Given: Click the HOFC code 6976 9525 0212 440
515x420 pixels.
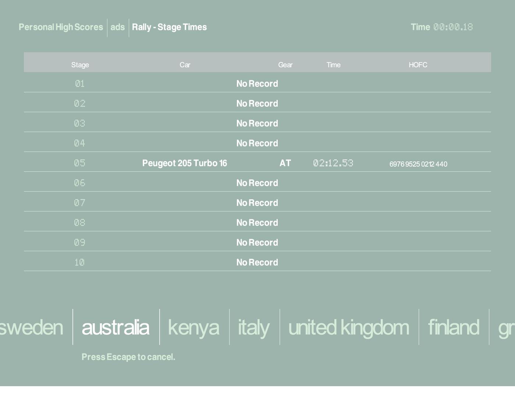Looking at the screenshot, I should pyautogui.click(x=418, y=164).
